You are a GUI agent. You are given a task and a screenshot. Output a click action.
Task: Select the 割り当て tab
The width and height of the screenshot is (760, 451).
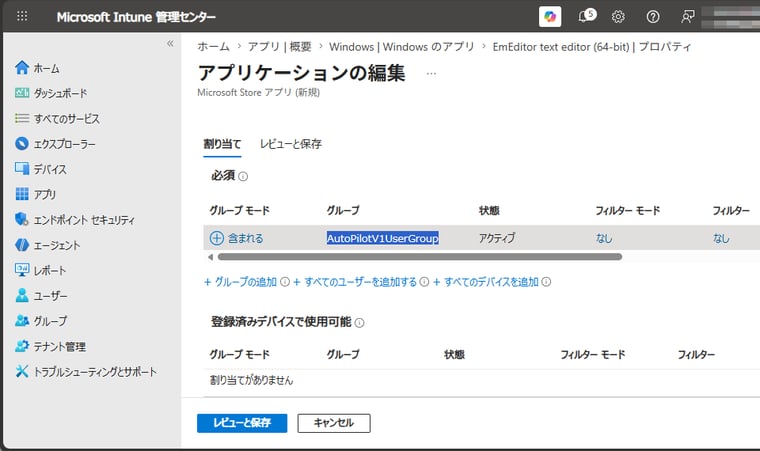click(x=222, y=144)
